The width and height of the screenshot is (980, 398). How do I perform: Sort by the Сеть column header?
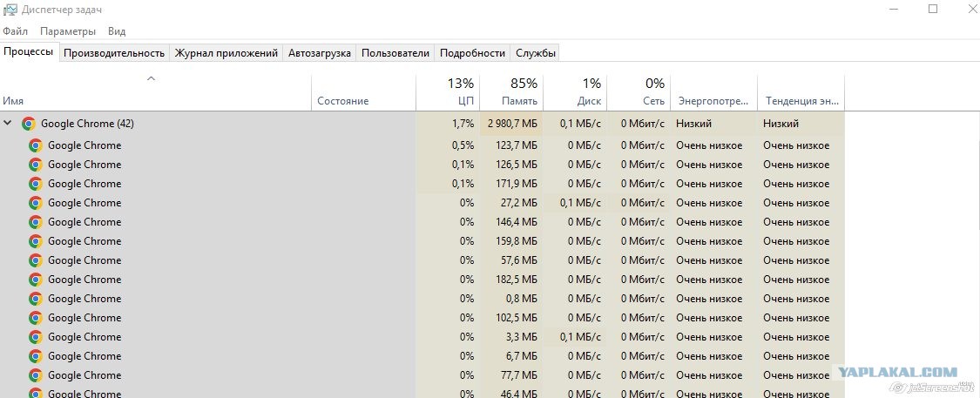639,92
